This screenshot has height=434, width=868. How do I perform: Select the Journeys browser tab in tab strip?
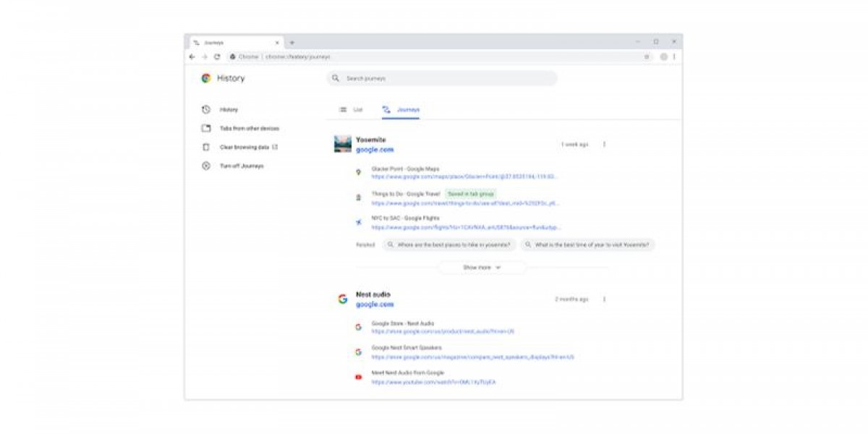[236, 43]
